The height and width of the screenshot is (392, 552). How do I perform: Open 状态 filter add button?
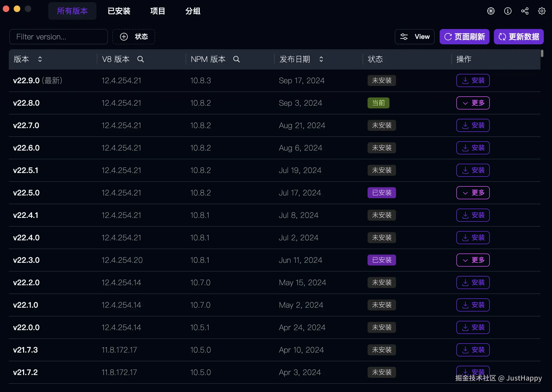tap(134, 37)
